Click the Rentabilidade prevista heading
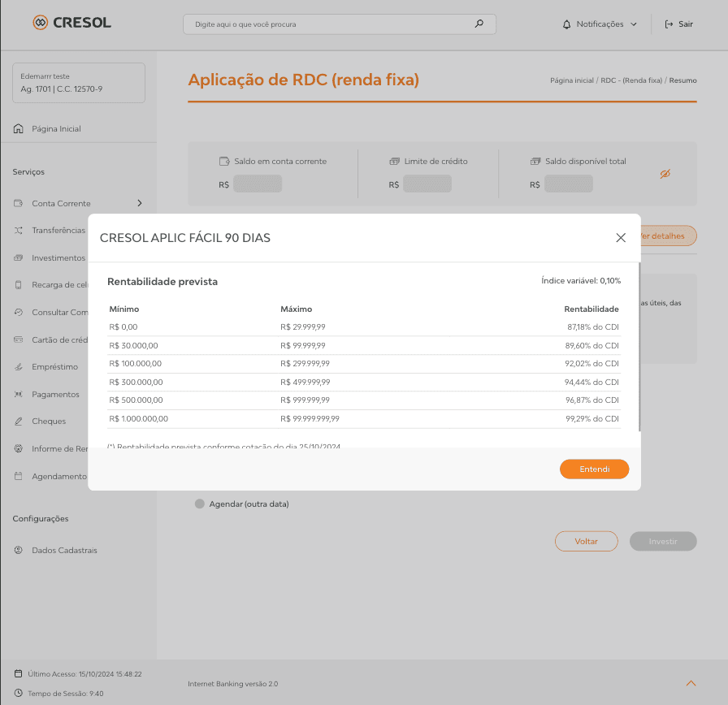Viewport: 728px width, 705px height. (162, 281)
